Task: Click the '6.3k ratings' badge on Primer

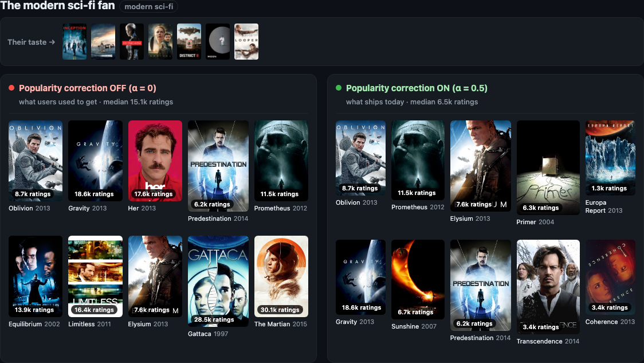Action: (540, 208)
